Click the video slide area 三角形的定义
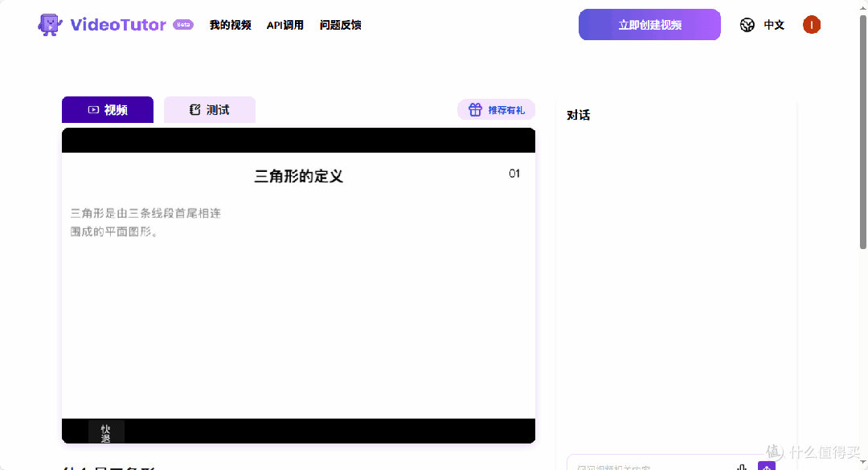This screenshot has width=868, height=470. tap(298, 285)
